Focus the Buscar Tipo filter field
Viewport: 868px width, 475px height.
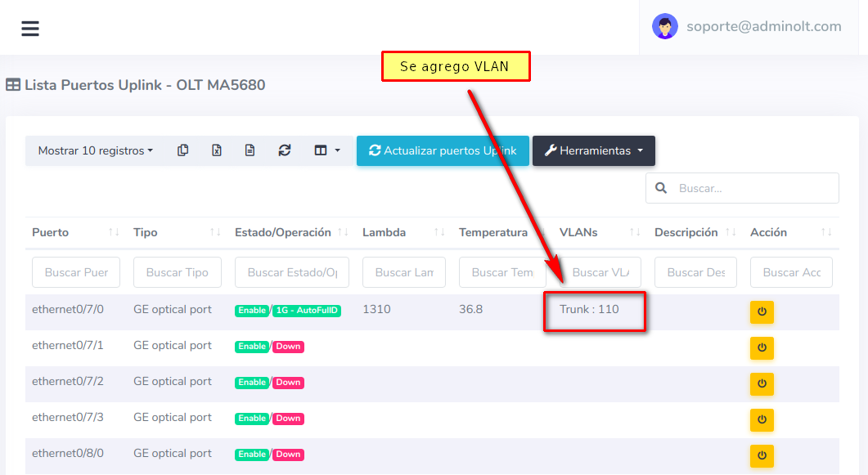click(177, 272)
